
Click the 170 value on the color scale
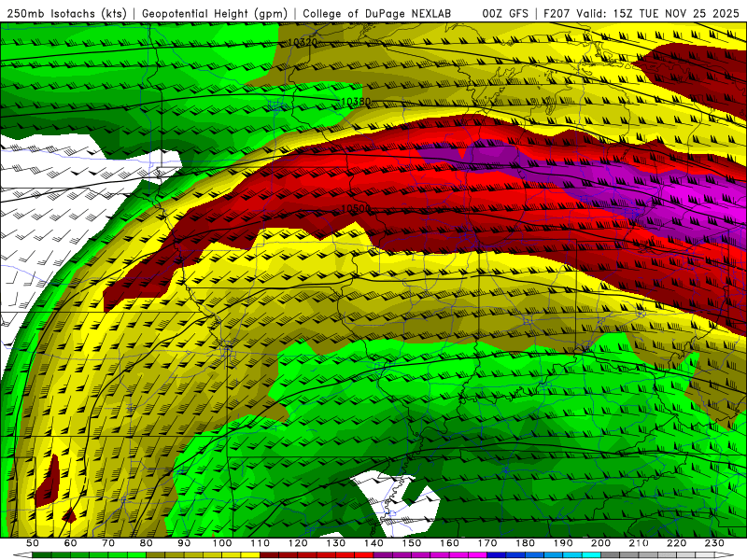tap(486, 543)
